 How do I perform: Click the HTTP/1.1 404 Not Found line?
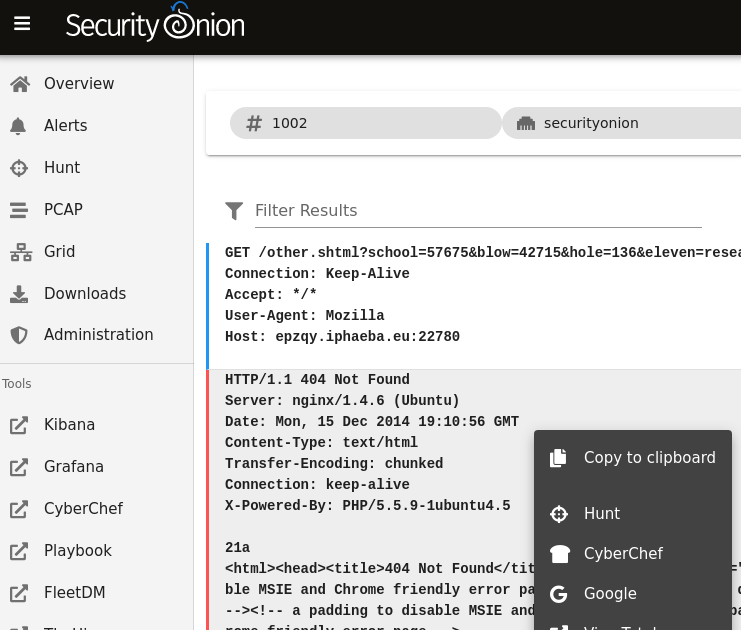[x=317, y=380]
